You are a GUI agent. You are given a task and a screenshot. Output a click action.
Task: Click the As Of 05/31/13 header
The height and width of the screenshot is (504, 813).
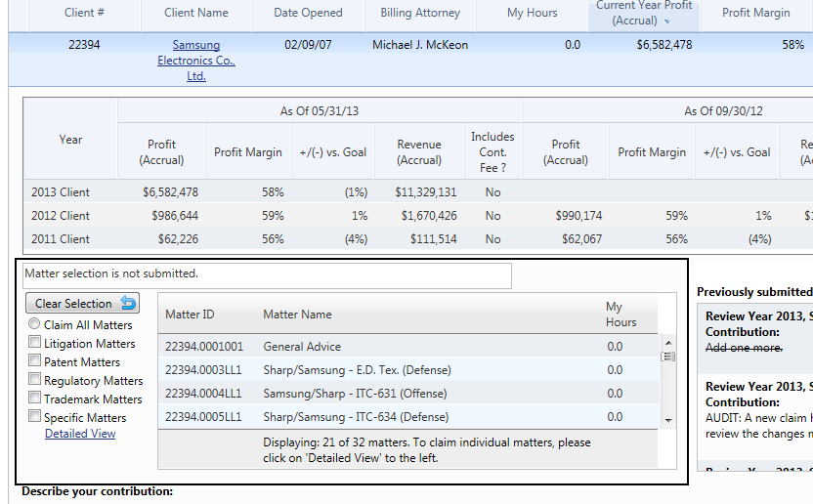coord(320,111)
